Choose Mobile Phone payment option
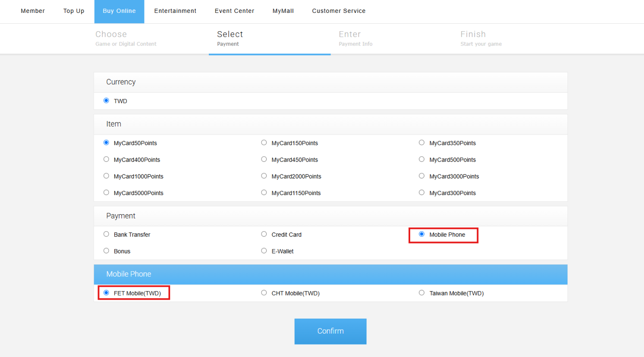The image size is (644, 357). point(422,234)
